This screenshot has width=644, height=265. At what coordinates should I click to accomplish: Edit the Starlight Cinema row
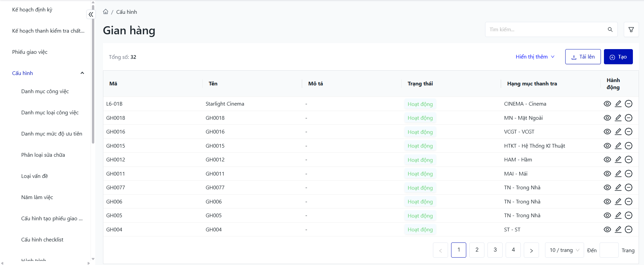[x=618, y=104]
